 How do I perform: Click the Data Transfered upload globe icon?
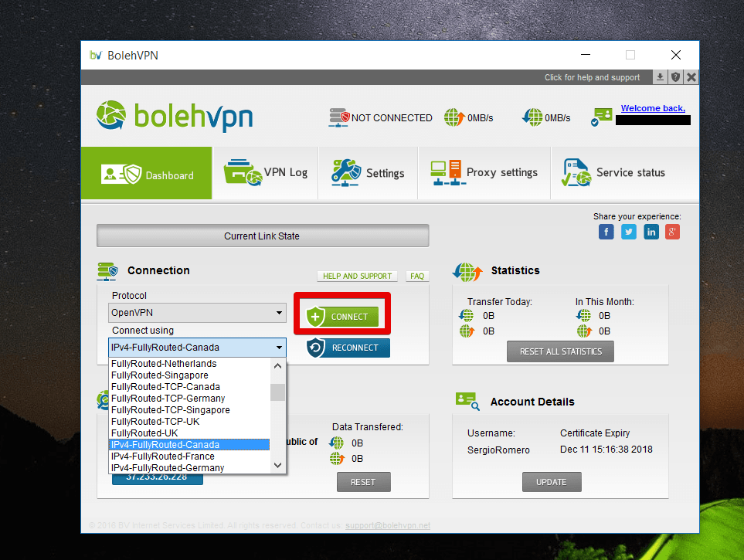(337, 459)
